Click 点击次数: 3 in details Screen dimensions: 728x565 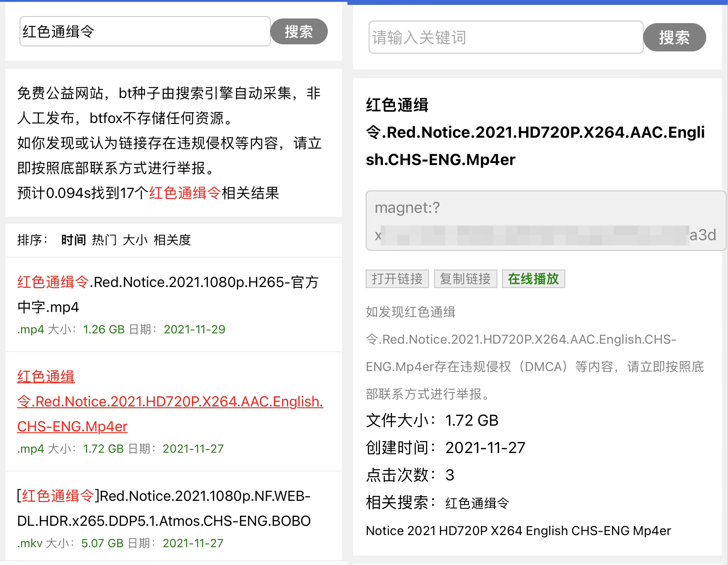coord(410,475)
